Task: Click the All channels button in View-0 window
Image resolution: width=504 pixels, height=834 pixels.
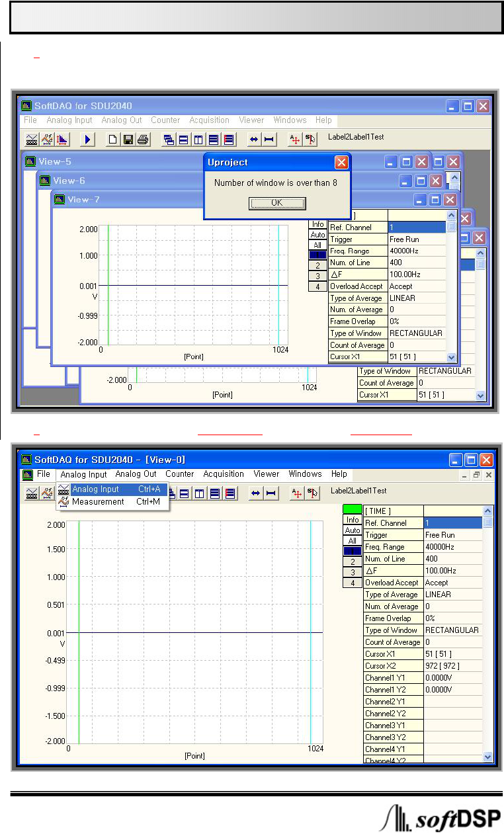Action: pos(353,541)
